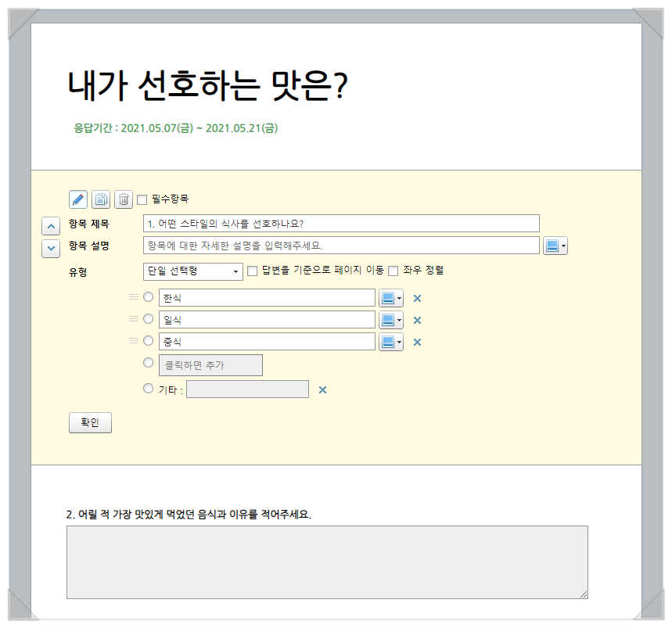This screenshot has width=672, height=628.
Task: Click the X icon to delete 일식 choice
Action: (x=415, y=319)
